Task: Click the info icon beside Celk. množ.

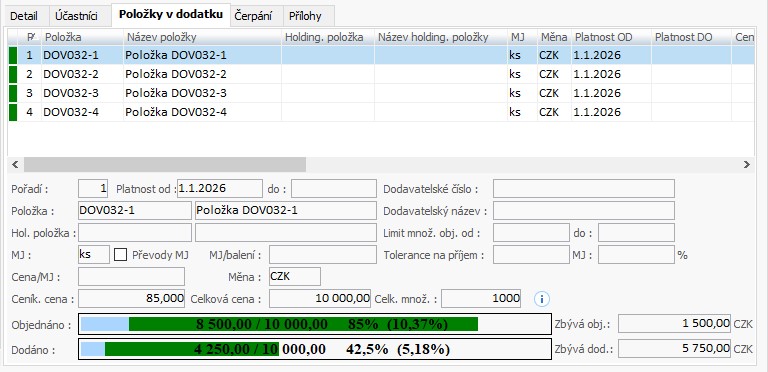Action: pyautogui.click(x=541, y=299)
